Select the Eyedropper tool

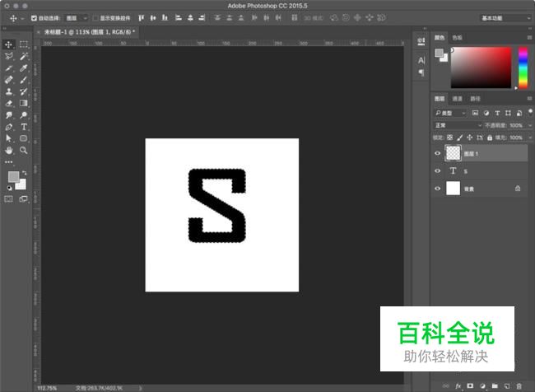[24, 68]
